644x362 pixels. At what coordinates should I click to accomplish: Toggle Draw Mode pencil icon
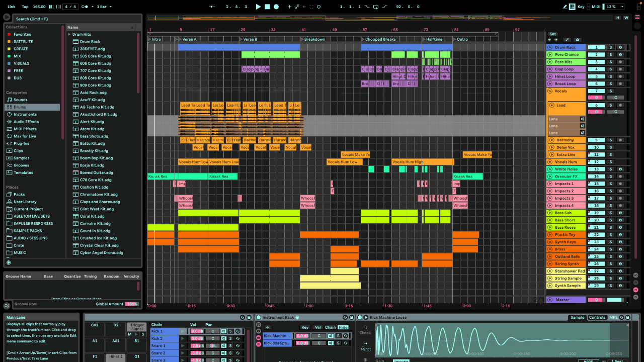[x=565, y=7]
